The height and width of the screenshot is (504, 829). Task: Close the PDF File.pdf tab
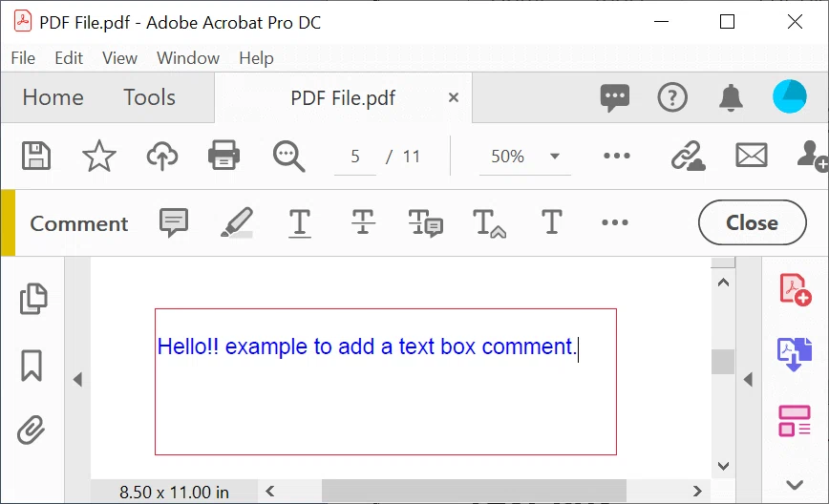(x=453, y=97)
